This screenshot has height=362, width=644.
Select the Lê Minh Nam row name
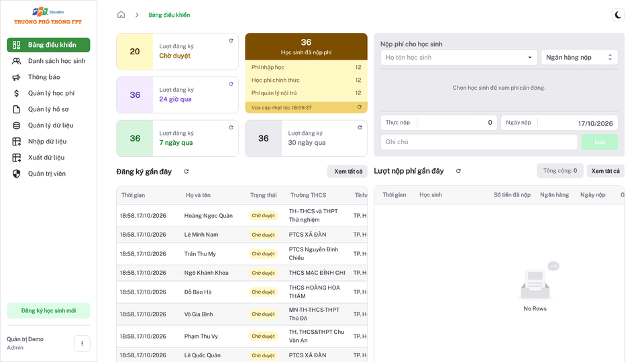[201, 235]
